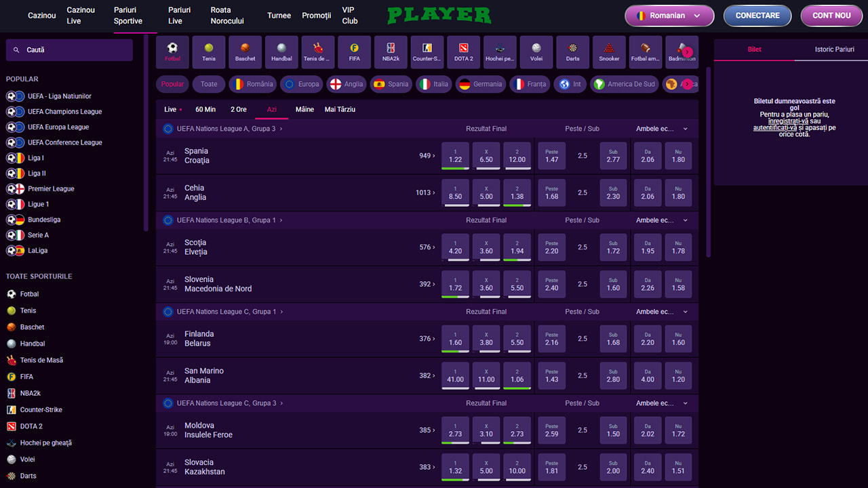Open NBA2k in the top sport carousel

(x=391, y=52)
